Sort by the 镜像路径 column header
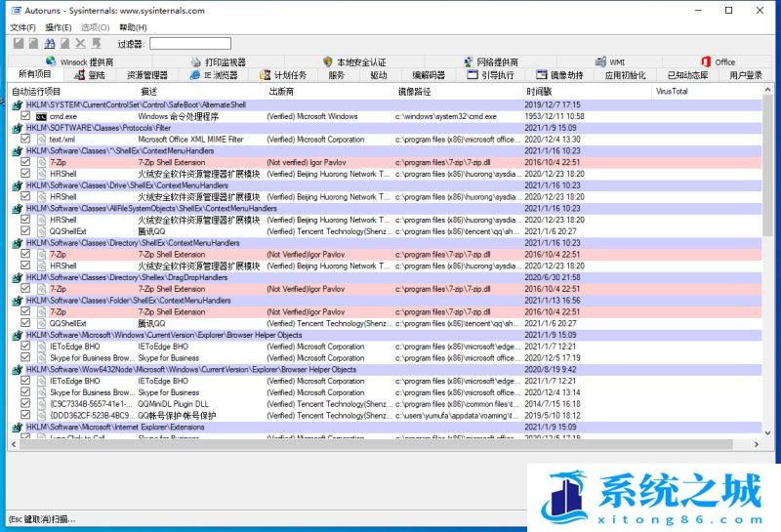781x532 pixels. pyautogui.click(x=458, y=92)
